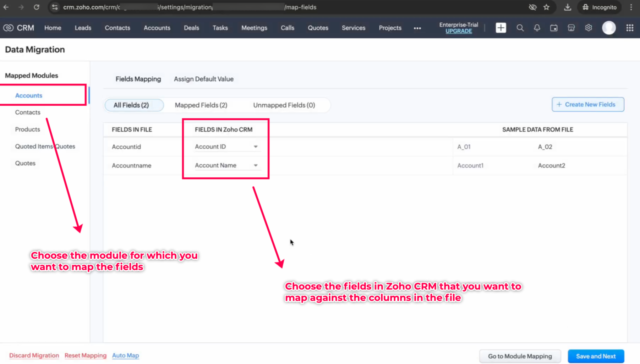Viewport: 640px width, 364px height.
Task: Open the Meetings module tab
Action: pyautogui.click(x=254, y=28)
